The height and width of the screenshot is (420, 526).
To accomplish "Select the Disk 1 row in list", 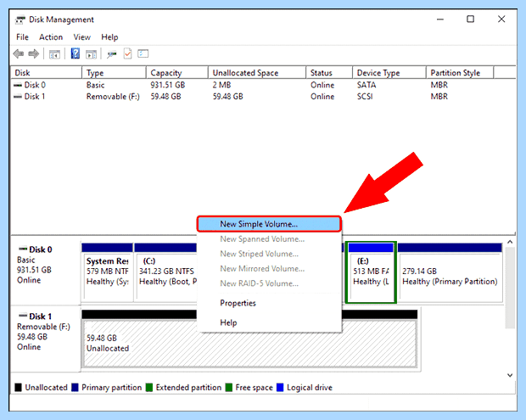I will click(x=263, y=97).
